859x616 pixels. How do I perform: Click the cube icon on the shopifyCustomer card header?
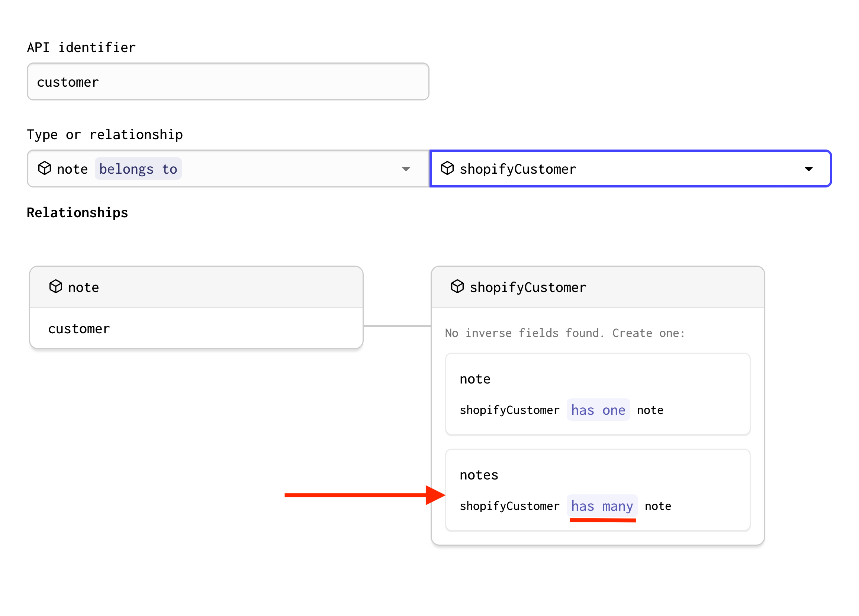pos(457,287)
